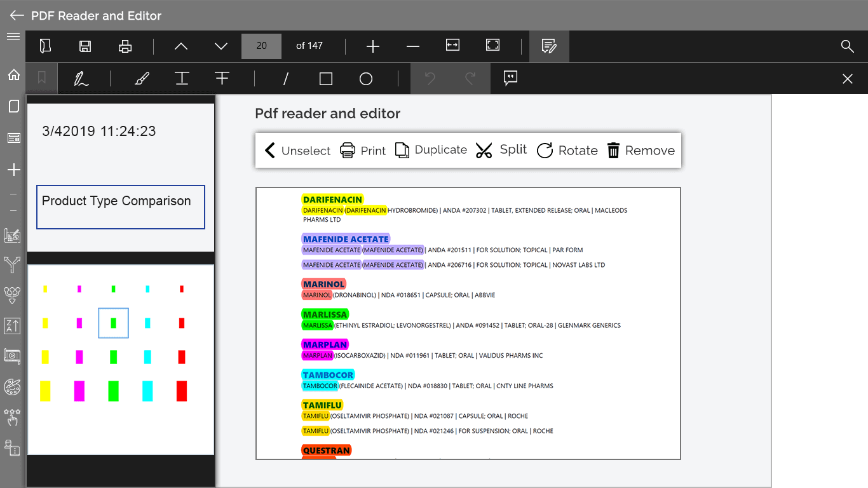Go to Home in the sidebar
The width and height of the screenshot is (868, 488).
pos(13,75)
